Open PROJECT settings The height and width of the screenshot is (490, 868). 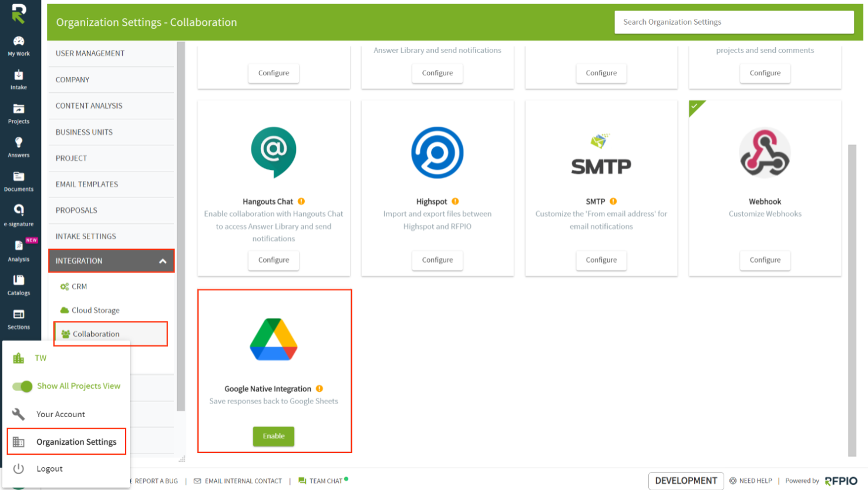pos(111,158)
